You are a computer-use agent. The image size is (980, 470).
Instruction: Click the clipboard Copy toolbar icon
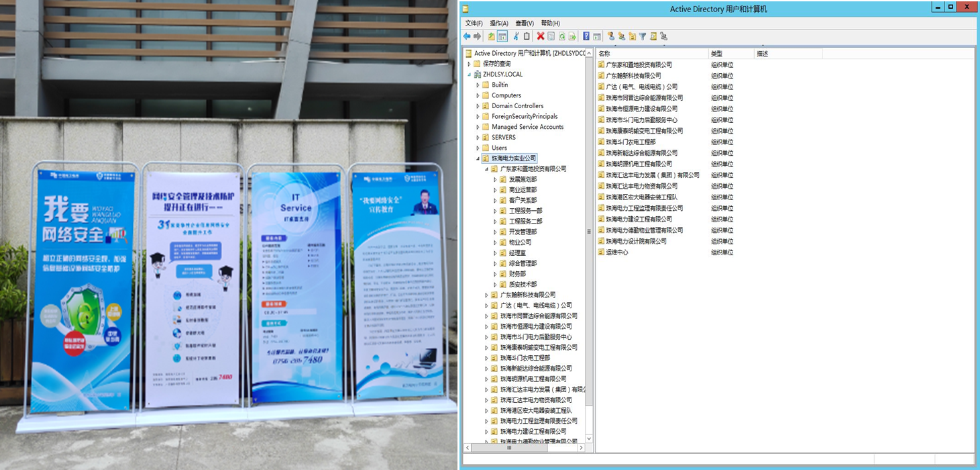tap(527, 36)
